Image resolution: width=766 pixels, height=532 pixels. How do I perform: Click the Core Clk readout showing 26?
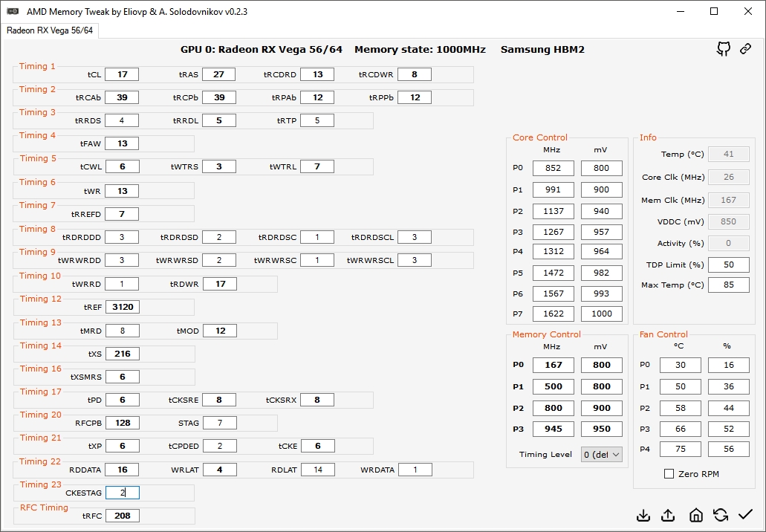click(x=728, y=177)
